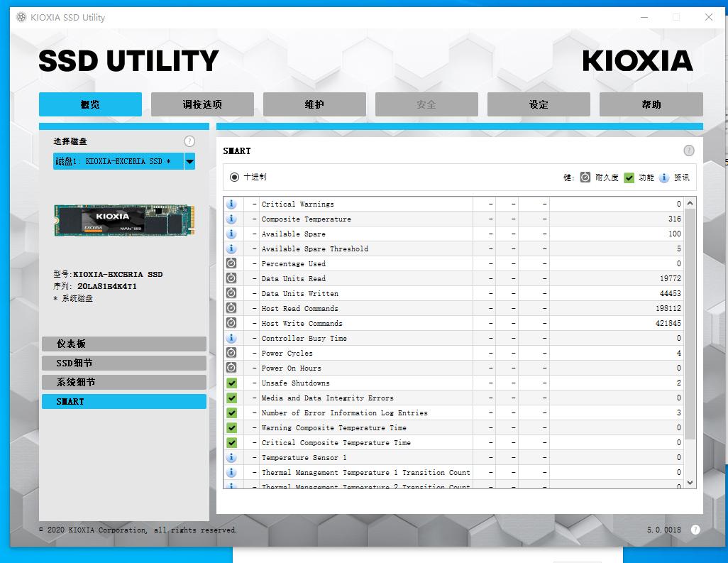Select Data Units Written value 44453
Image resolution: width=728 pixels, height=563 pixels.
click(x=671, y=293)
